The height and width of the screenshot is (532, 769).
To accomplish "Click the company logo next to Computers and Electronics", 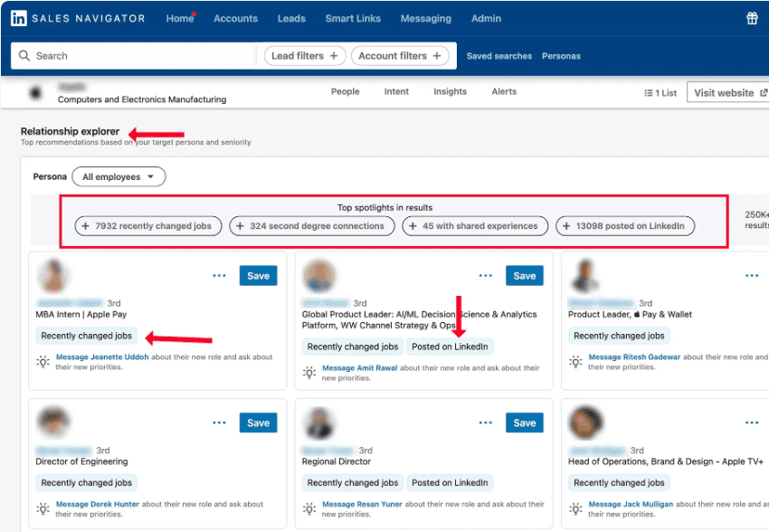I will (x=37, y=92).
